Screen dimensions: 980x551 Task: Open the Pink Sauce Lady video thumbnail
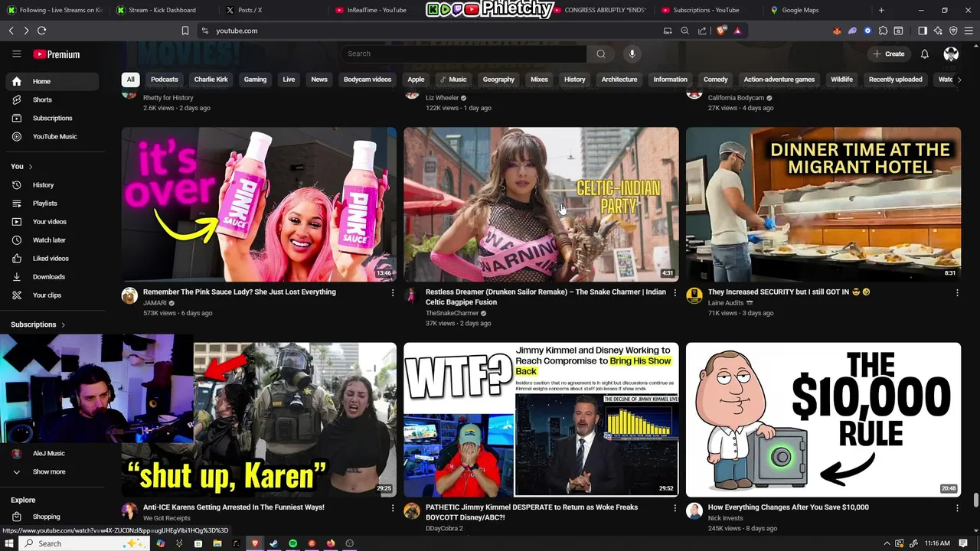click(259, 204)
